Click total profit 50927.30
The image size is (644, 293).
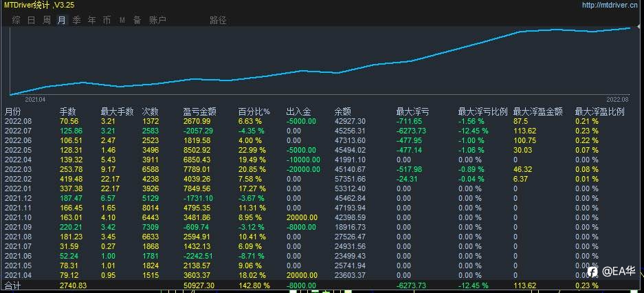tap(199, 285)
